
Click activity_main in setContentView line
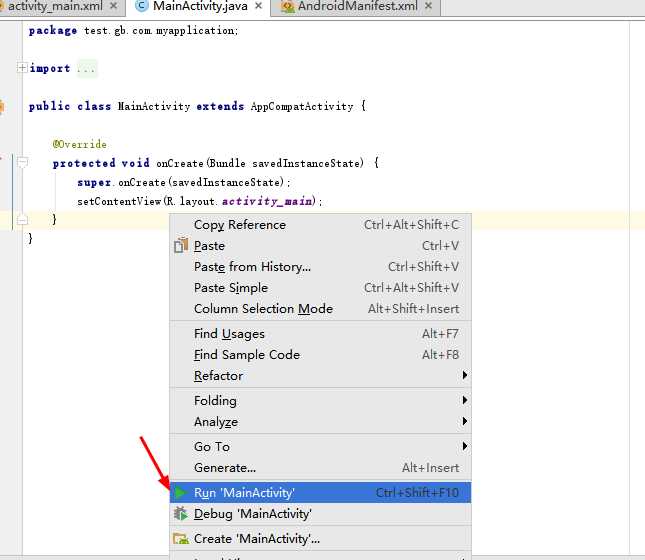tap(267, 201)
